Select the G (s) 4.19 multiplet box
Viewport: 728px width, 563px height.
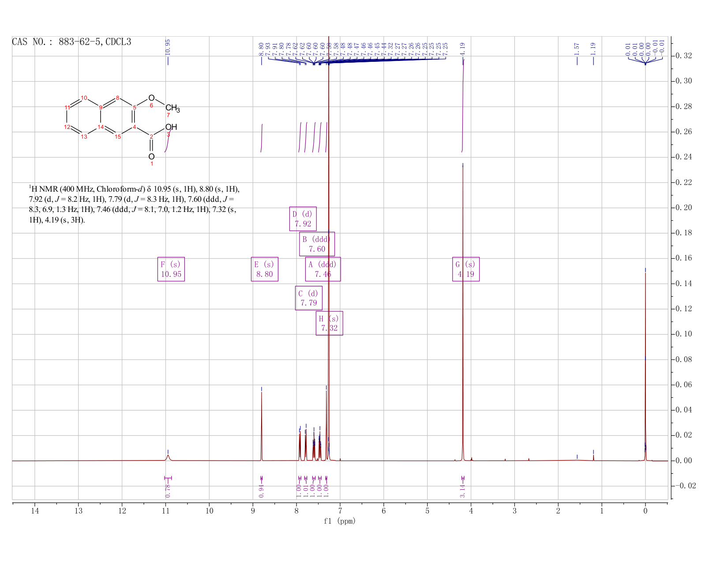[x=466, y=269]
